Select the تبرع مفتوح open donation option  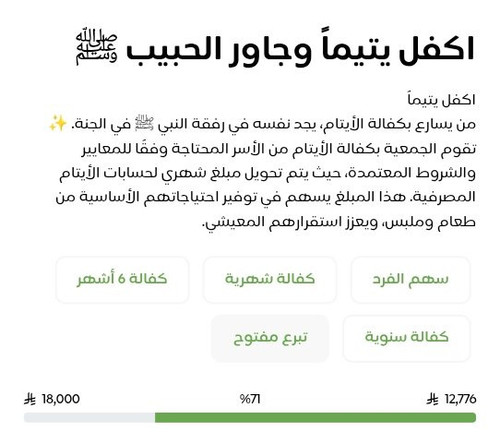coord(270,338)
